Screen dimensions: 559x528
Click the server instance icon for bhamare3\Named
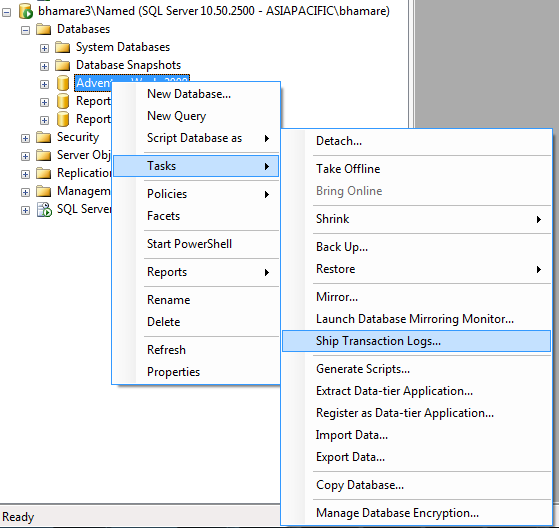(26, 11)
